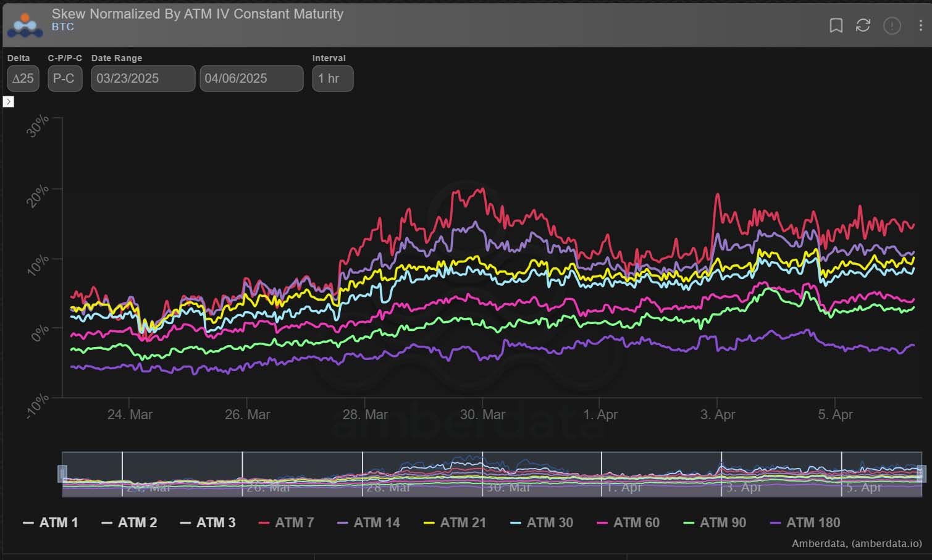This screenshot has height=560, width=932.
Task: Click the refresh chart icon
Action: 863,25
